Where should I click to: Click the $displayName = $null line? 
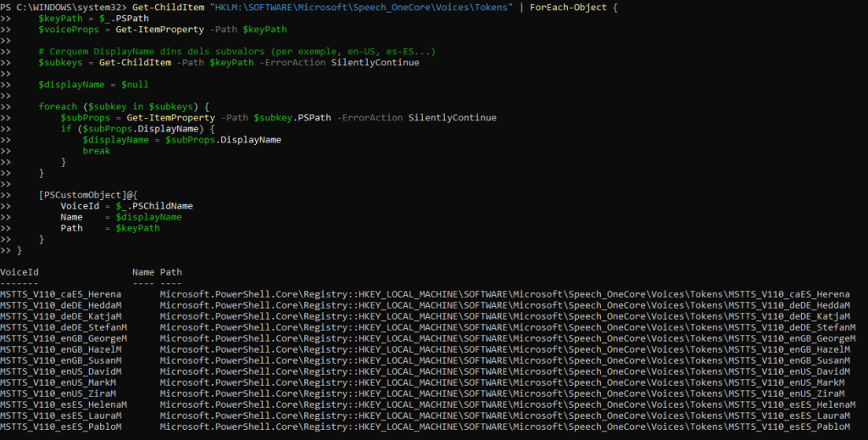click(x=93, y=85)
